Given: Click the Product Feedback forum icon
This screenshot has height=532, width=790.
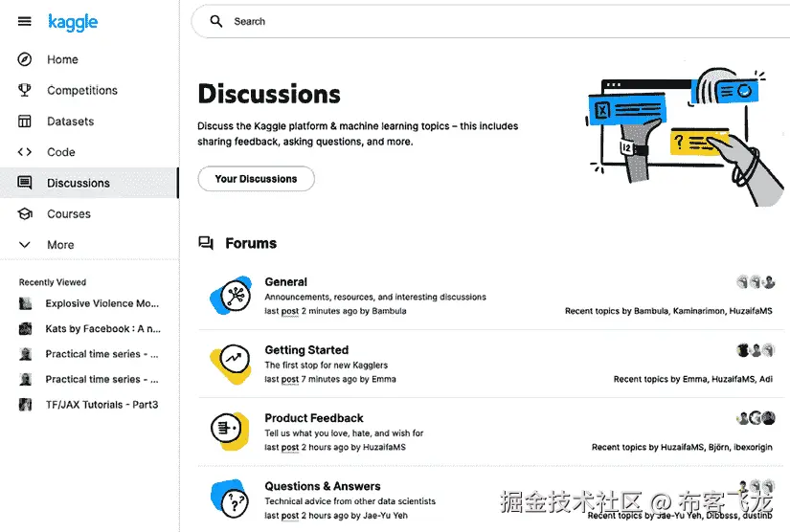Looking at the screenshot, I should 230,431.
